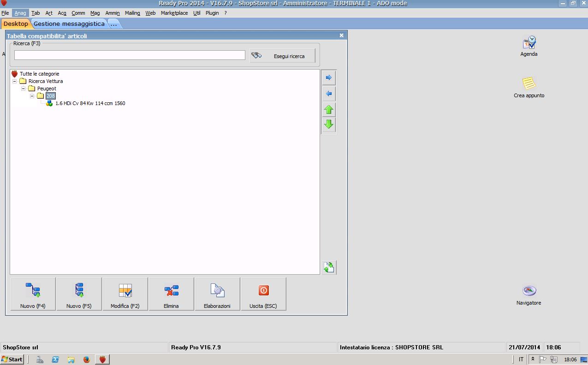Viewport: 588px width, 365px height.
Task: Move item up with green up arrow
Action: [329, 110]
